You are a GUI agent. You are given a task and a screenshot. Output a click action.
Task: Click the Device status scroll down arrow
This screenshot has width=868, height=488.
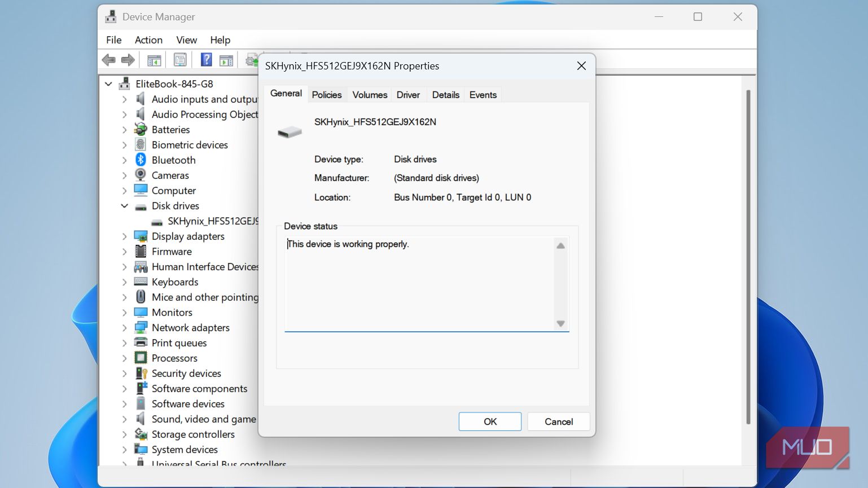pyautogui.click(x=560, y=323)
